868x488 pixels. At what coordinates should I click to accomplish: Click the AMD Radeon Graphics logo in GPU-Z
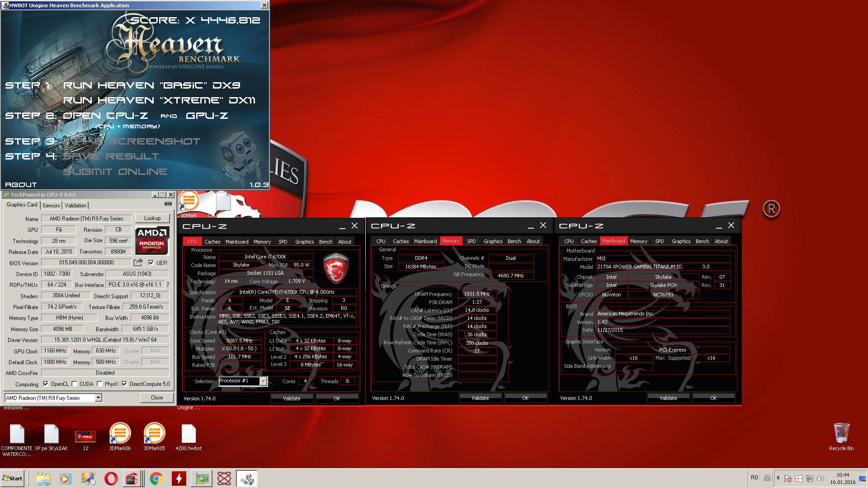[152, 240]
